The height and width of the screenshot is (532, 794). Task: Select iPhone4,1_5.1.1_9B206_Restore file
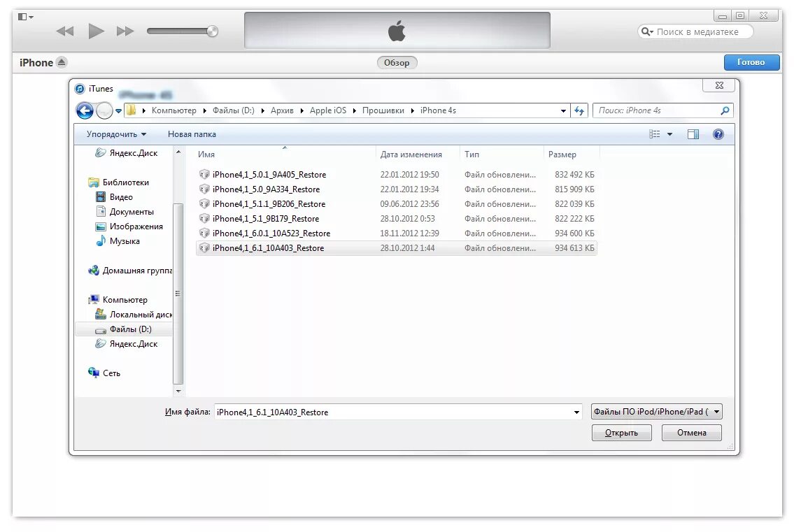397,204
